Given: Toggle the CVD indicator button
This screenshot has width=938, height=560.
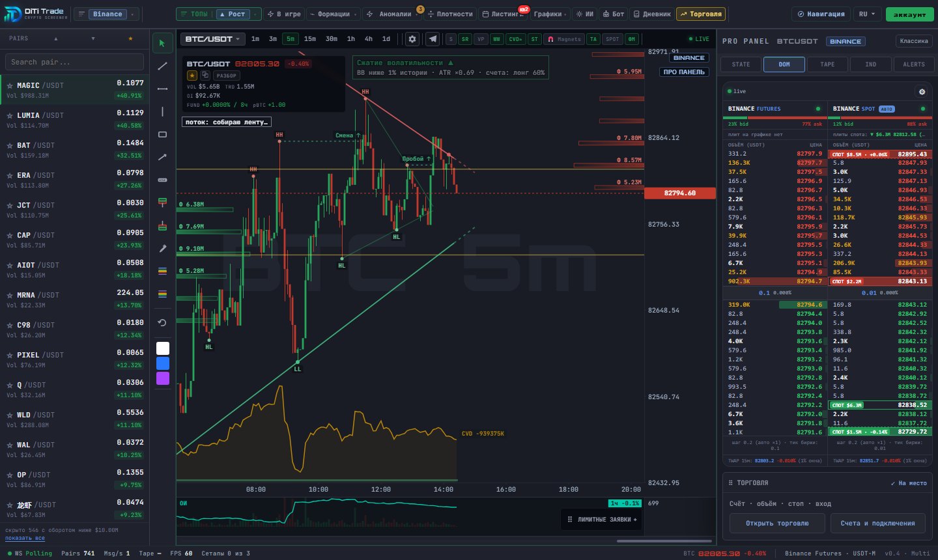Looking at the screenshot, I should [515, 39].
